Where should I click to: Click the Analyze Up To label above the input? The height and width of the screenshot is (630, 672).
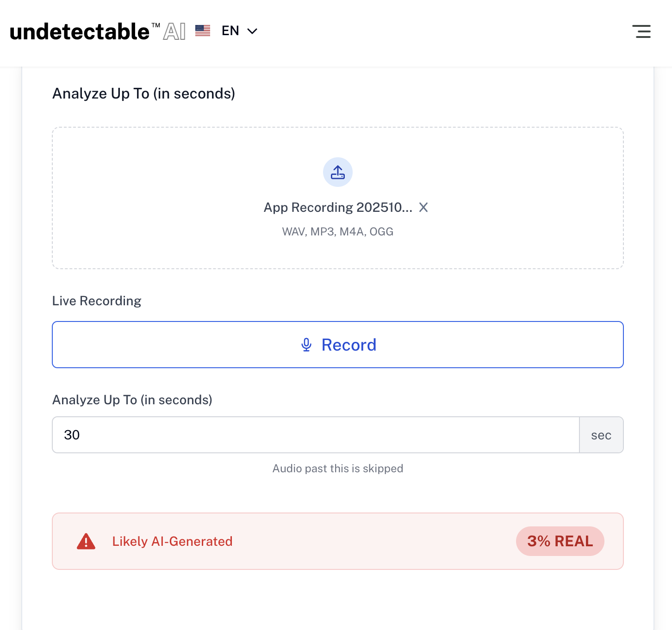coord(132,400)
